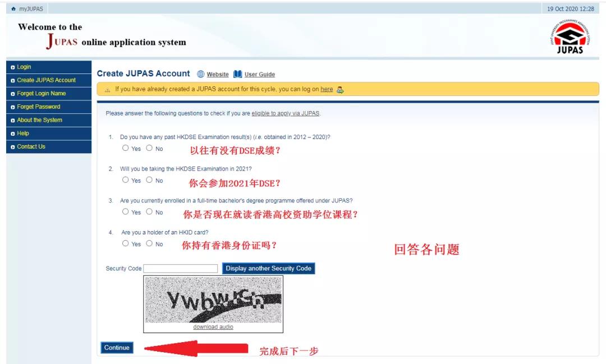Screen dimensions: 606x364
Task: Select Yes for HKID card holder question
Action: point(125,243)
